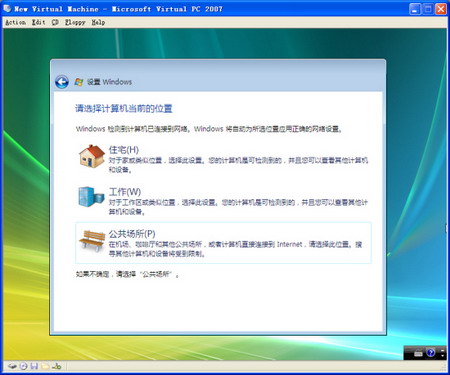The height and width of the screenshot is (375, 450).
Task: Open the Floppy menu
Action: [75, 22]
